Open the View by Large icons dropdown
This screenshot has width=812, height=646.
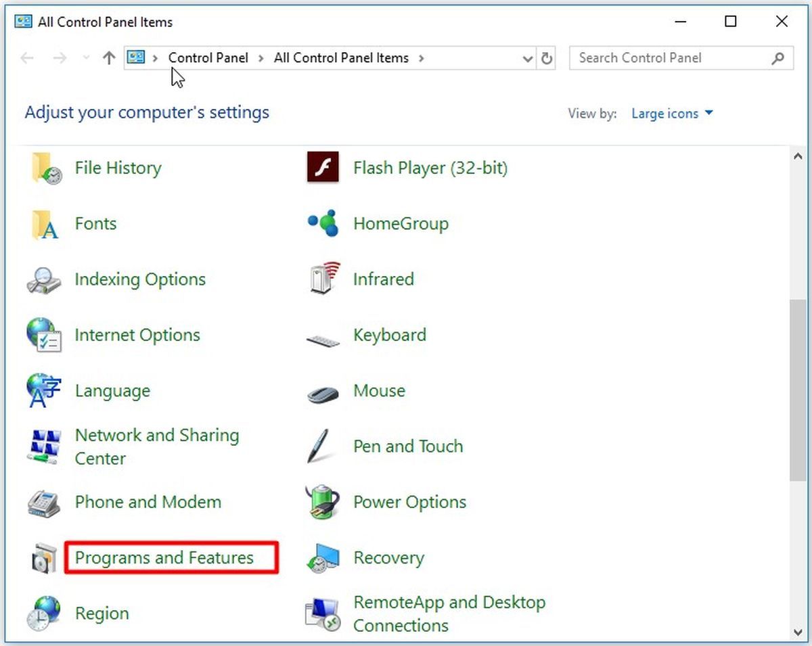tap(672, 114)
